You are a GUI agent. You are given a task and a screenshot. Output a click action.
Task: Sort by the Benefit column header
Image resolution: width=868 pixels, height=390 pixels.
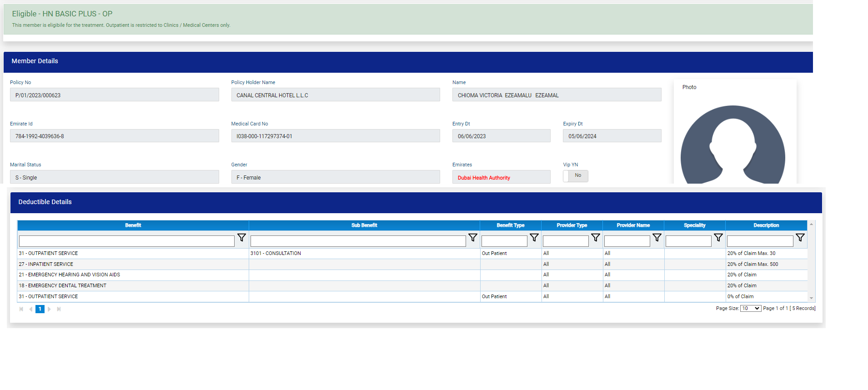[x=133, y=225]
